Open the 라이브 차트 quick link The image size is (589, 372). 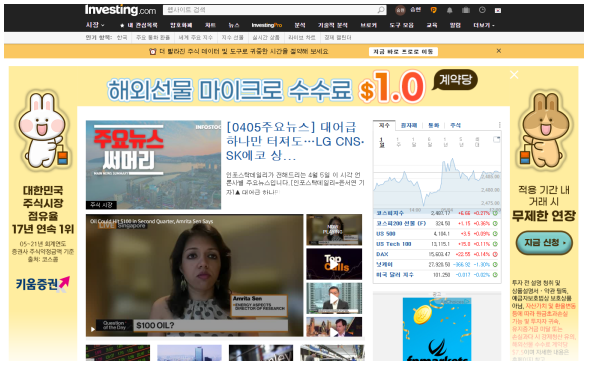[302, 38]
